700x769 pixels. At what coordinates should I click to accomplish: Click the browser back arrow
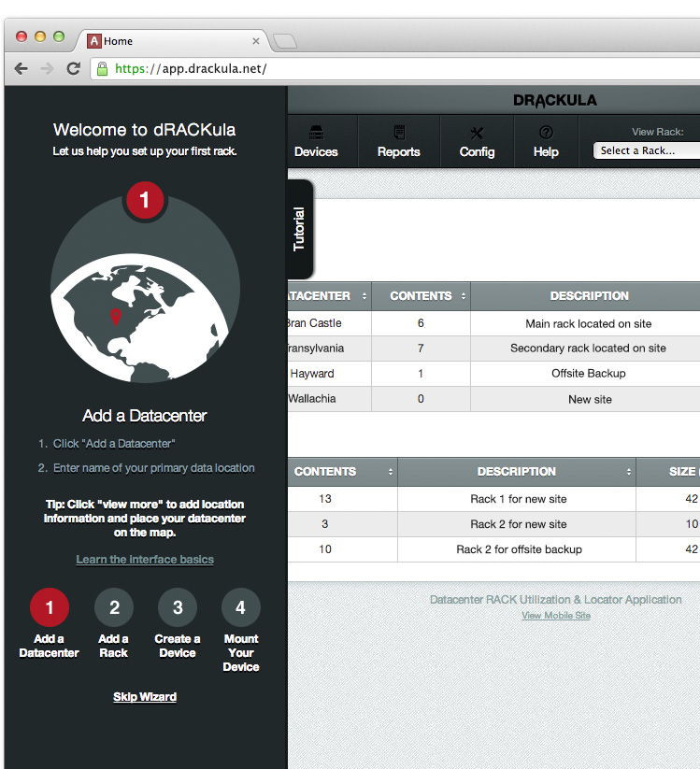21,68
